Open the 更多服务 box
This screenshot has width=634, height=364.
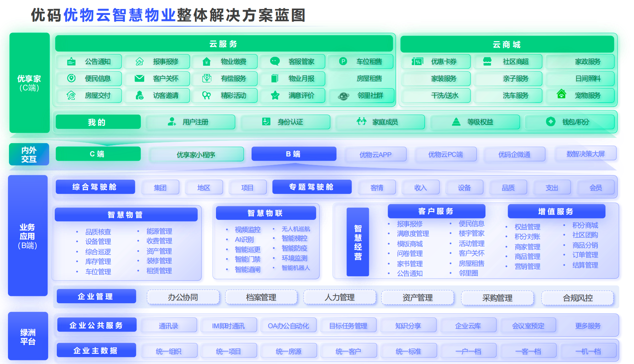coord(588,326)
